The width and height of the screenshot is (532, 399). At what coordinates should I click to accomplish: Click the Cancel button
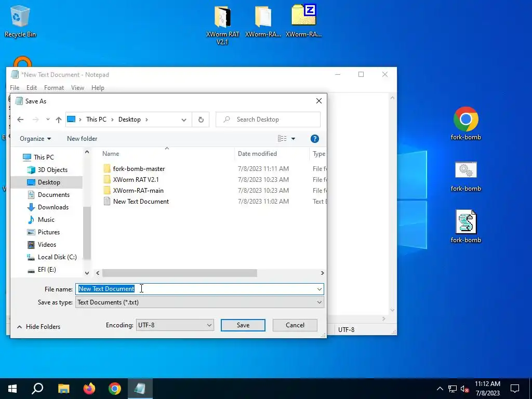pyautogui.click(x=295, y=325)
